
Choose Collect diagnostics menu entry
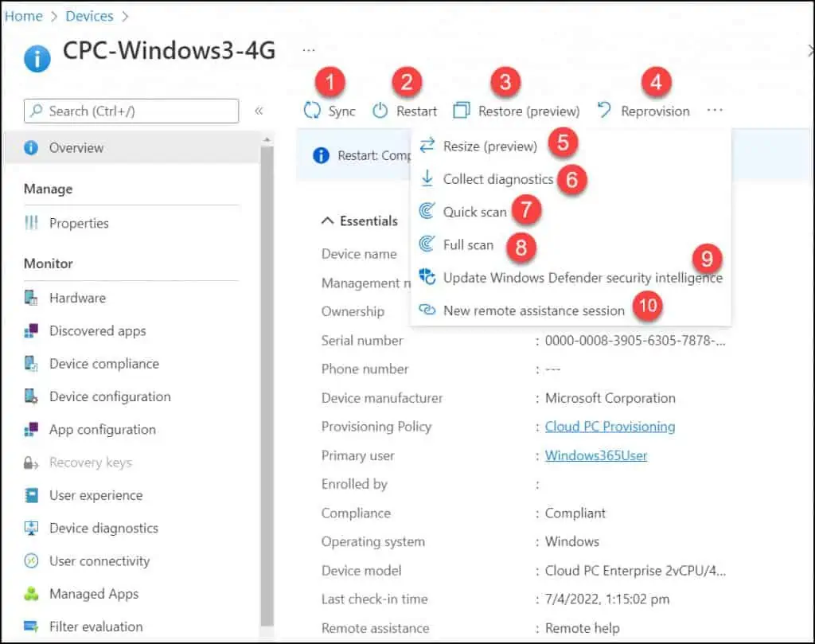pyautogui.click(x=498, y=179)
